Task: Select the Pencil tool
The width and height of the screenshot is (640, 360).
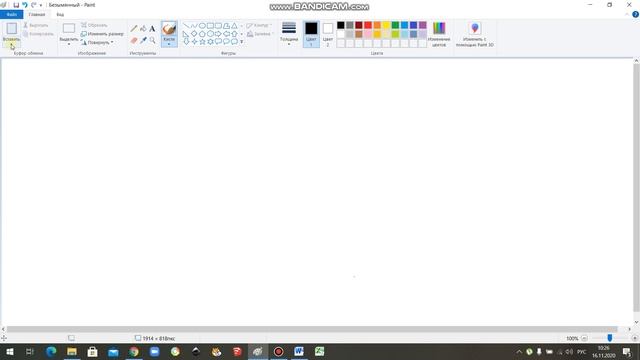Action: click(x=134, y=29)
